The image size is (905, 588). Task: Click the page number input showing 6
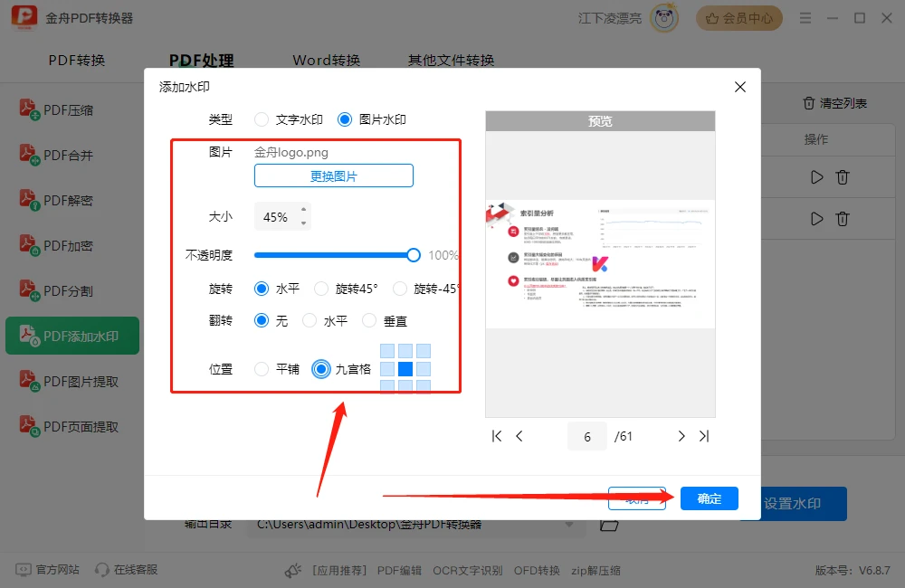pyautogui.click(x=586, y=436)
